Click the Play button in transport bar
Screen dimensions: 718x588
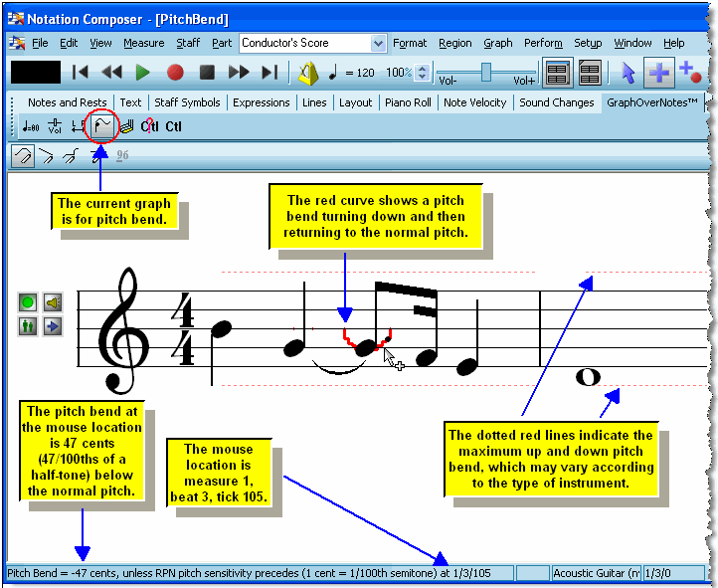(x=143, y=72)
